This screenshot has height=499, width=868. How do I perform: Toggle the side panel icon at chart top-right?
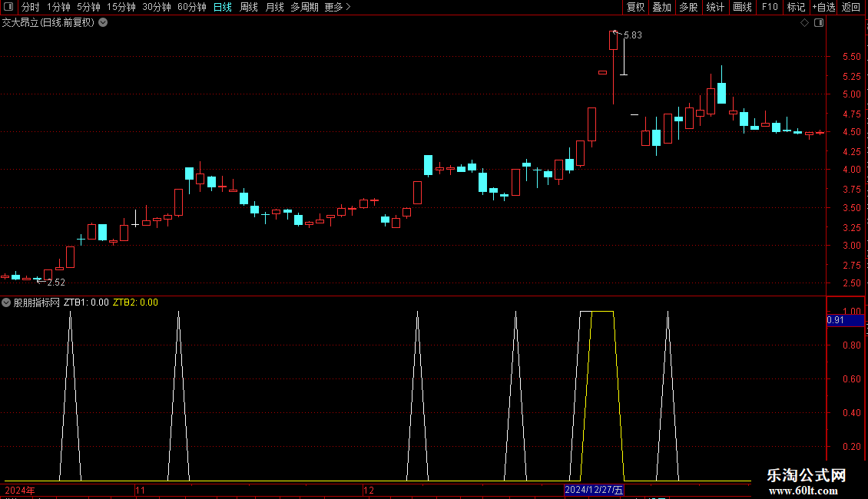(819, 23)
